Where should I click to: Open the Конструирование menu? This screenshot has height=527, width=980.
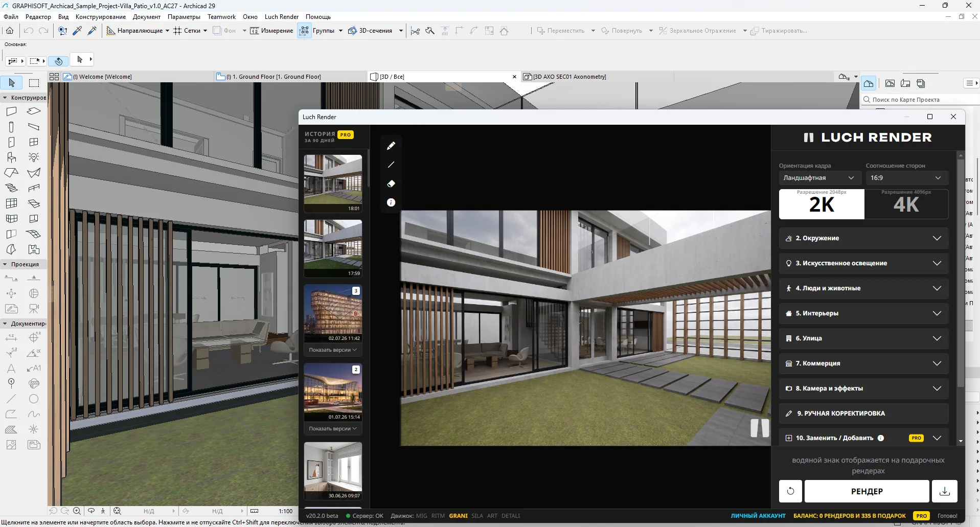coord(100,17)
